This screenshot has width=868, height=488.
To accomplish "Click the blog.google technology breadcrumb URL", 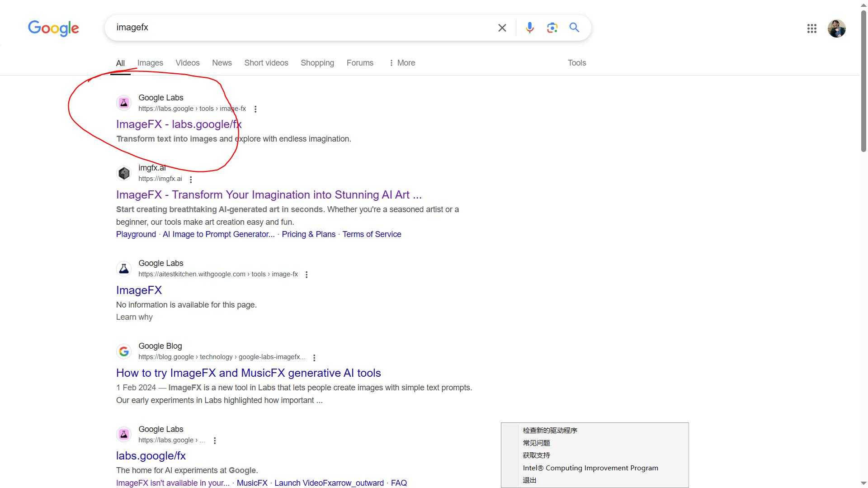I will tap(222, 357).
